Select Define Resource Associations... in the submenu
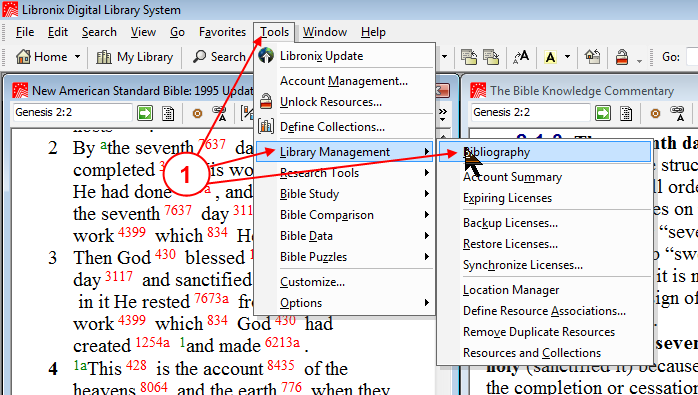 click(x=545, y=311)
